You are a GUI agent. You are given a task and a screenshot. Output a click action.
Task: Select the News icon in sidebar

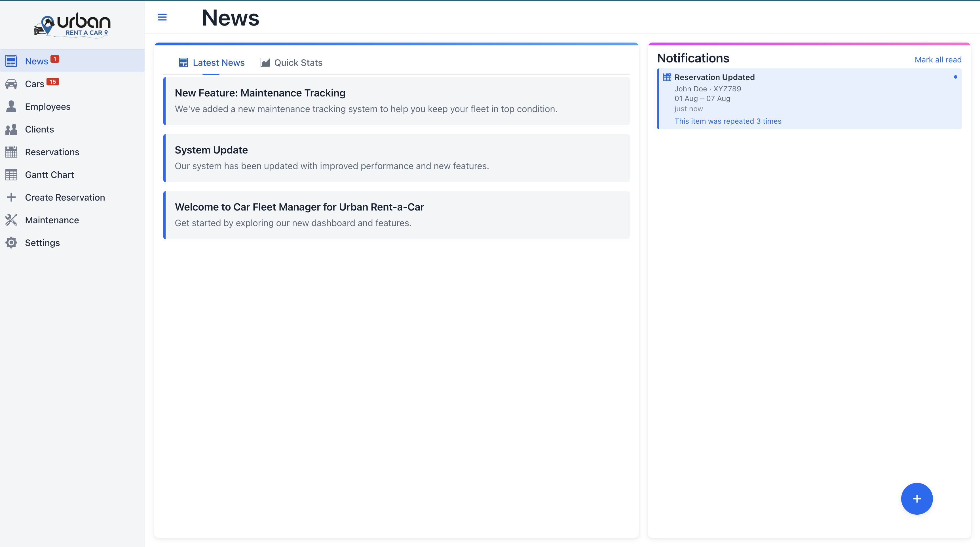coord(11,60)
